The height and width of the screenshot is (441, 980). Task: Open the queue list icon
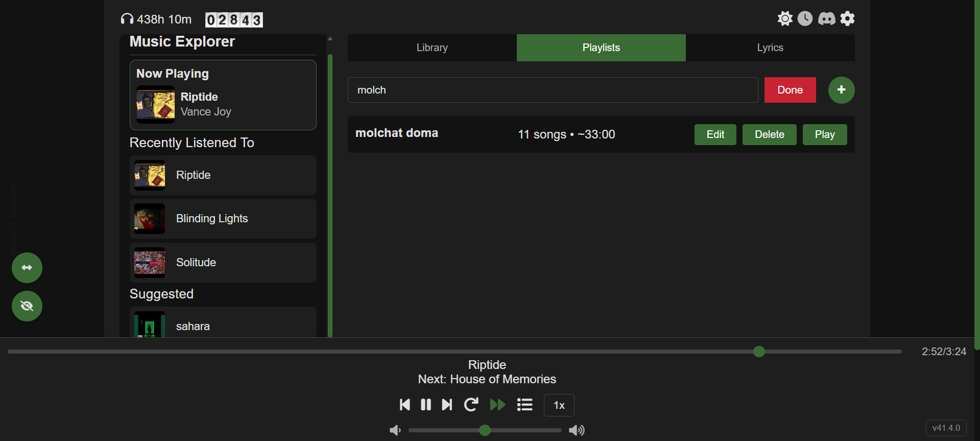(524, 405)
